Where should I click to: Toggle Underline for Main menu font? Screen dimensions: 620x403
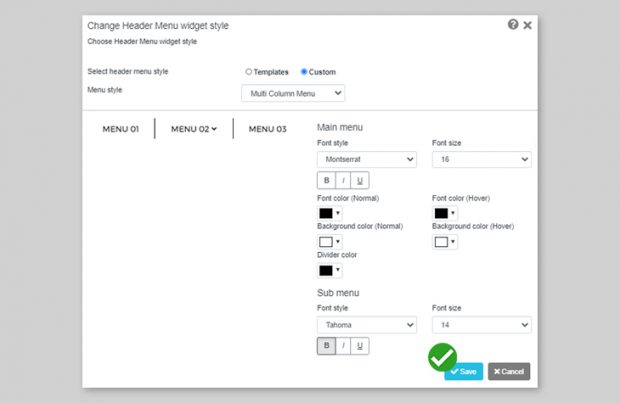[x=360, y=180]
